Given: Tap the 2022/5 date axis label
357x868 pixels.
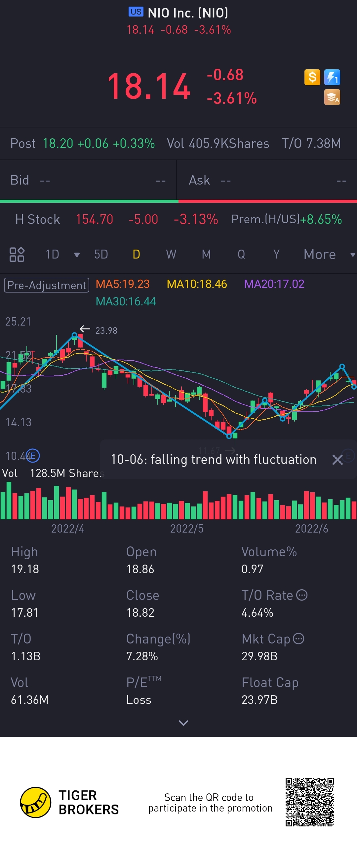Looking at the screenshot, I should click(186, 528).
